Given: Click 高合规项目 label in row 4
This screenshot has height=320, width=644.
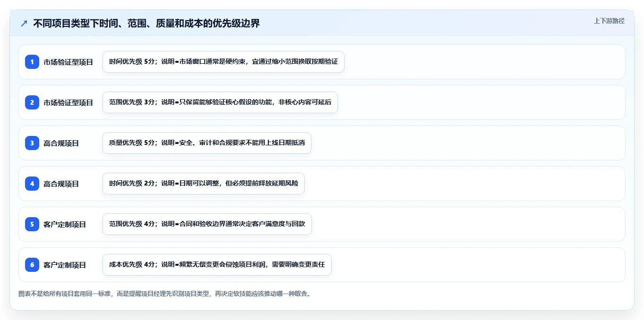Looking at the screenshot, I should (x=61, y=184).
